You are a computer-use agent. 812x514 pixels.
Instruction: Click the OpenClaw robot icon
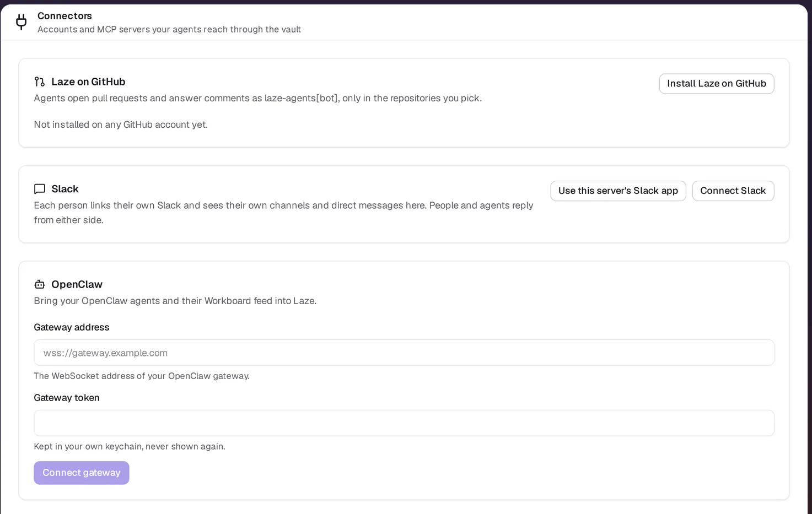[x=40, y=284]
